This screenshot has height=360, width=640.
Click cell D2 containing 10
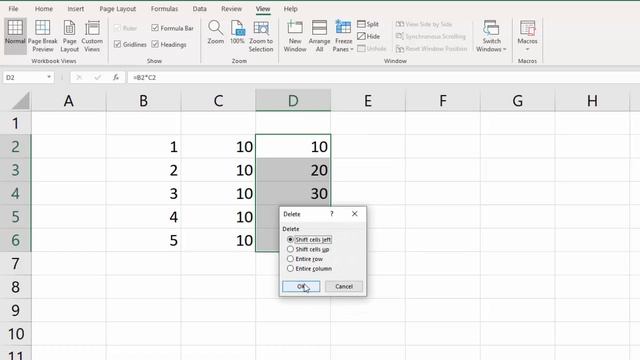(293, 147)
